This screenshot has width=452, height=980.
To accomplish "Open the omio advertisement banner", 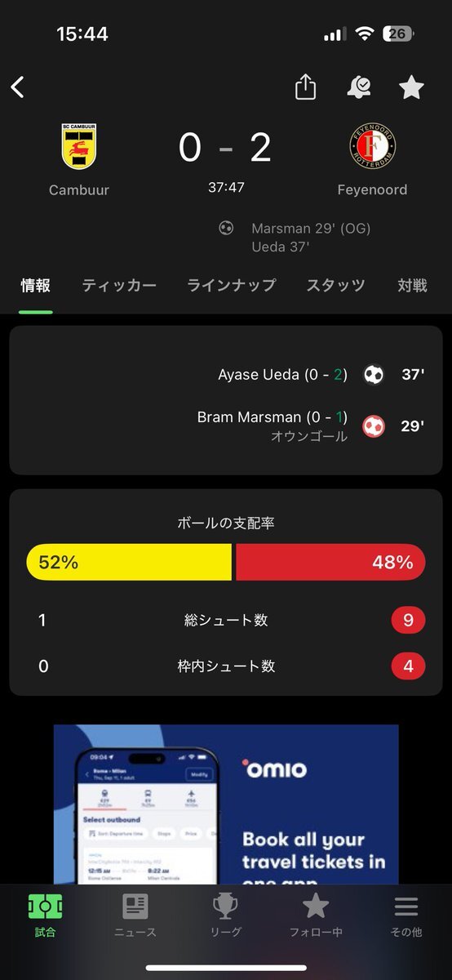I will tap(226, 804).
